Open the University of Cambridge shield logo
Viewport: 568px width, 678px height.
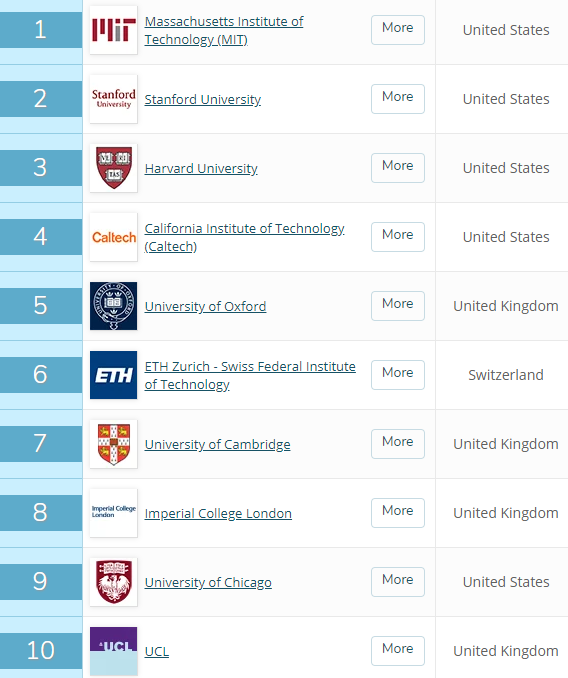114,444
